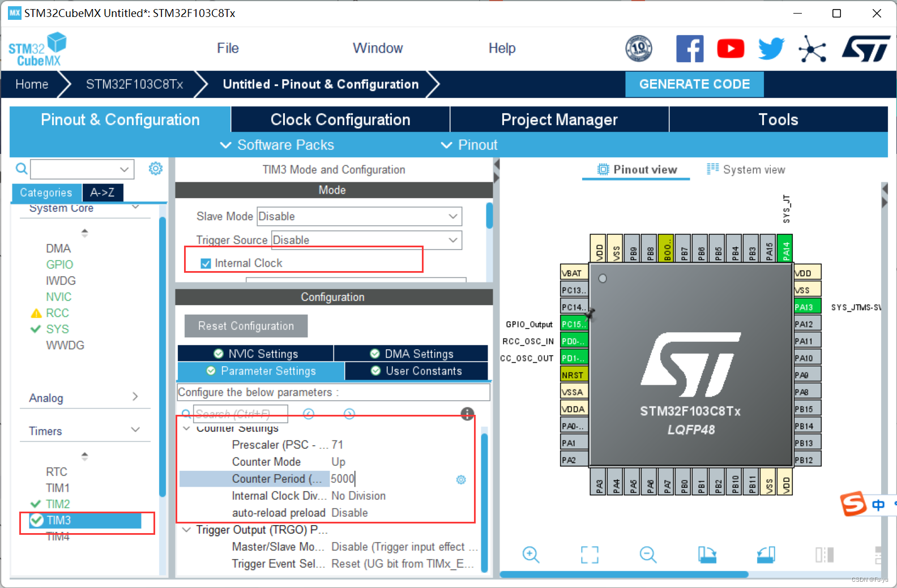The image size is (897, 588).
Task: Fit the chip to the view
Action: click(590, 555)
